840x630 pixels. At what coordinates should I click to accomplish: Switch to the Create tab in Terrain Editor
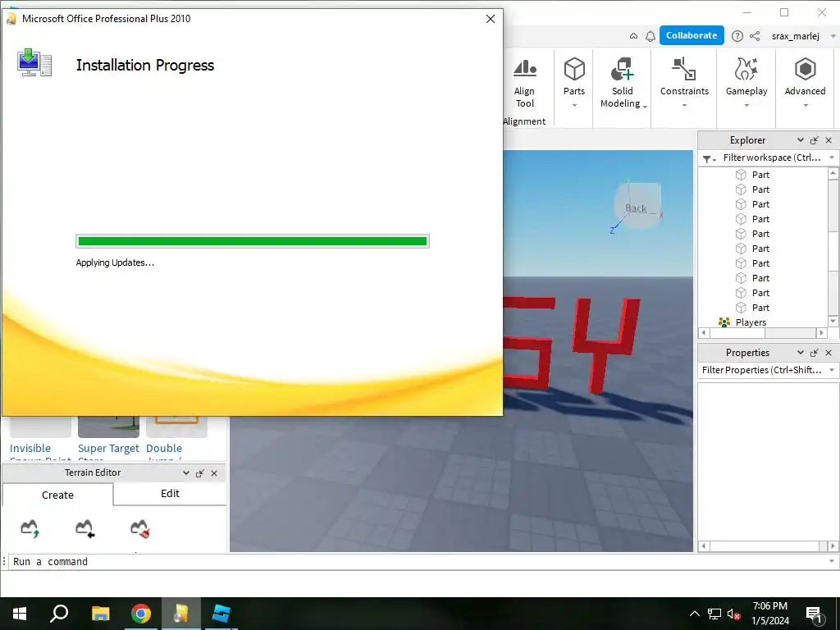pyautogui.click(x=58, y=495)
